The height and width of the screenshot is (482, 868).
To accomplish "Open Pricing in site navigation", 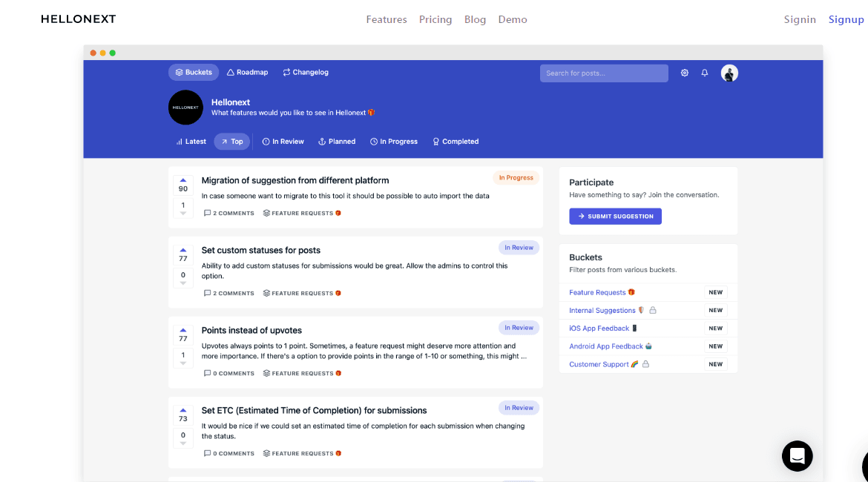I will tap(435, 19).
